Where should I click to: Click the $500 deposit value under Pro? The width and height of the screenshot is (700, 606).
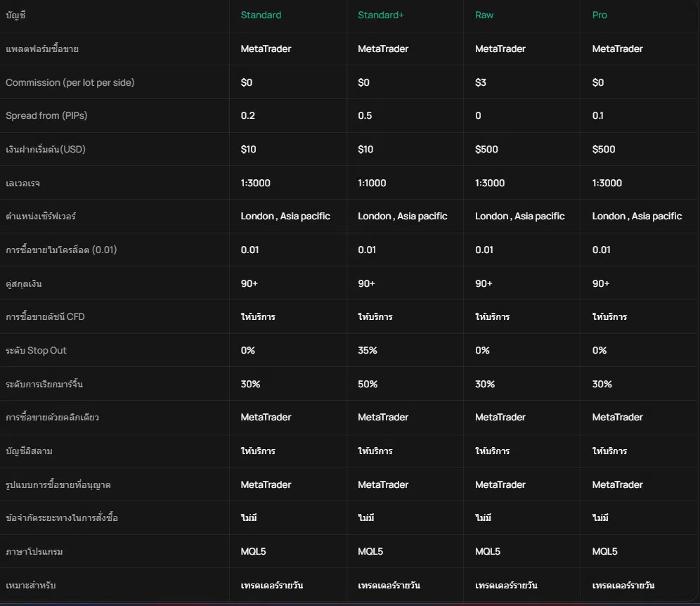604,149
